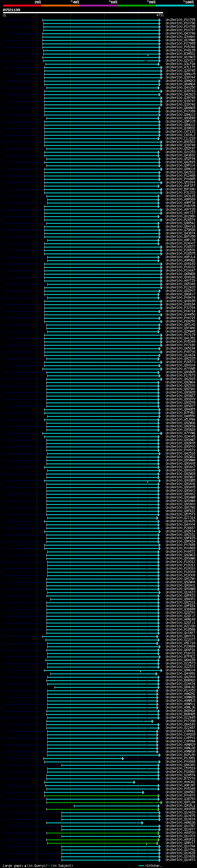
Task: Select the UniRef100_O65349 label
Action: pyautogui.click(x=180, y=284)
